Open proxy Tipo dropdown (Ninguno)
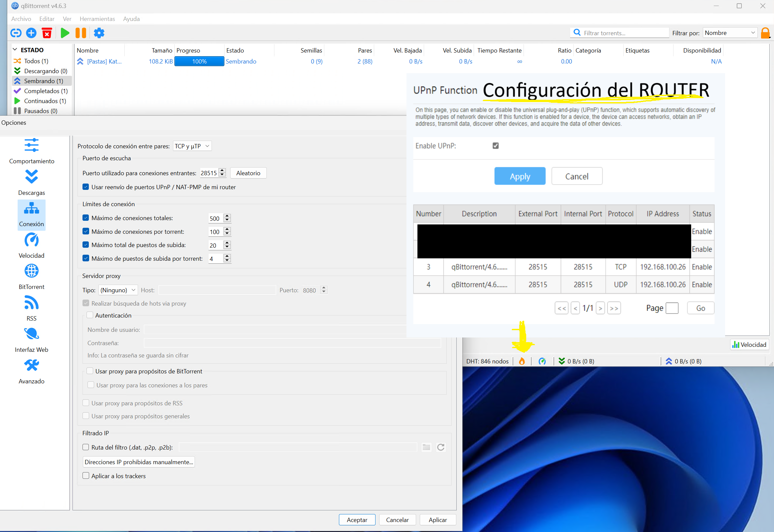774x532 pixels. pyautogui.click(x=118, y=290)
